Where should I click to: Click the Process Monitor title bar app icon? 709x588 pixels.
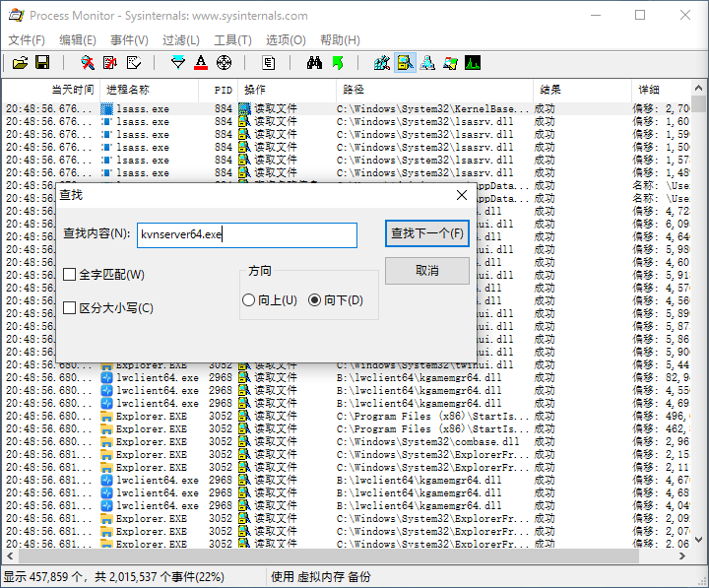[x=16, y=16]
